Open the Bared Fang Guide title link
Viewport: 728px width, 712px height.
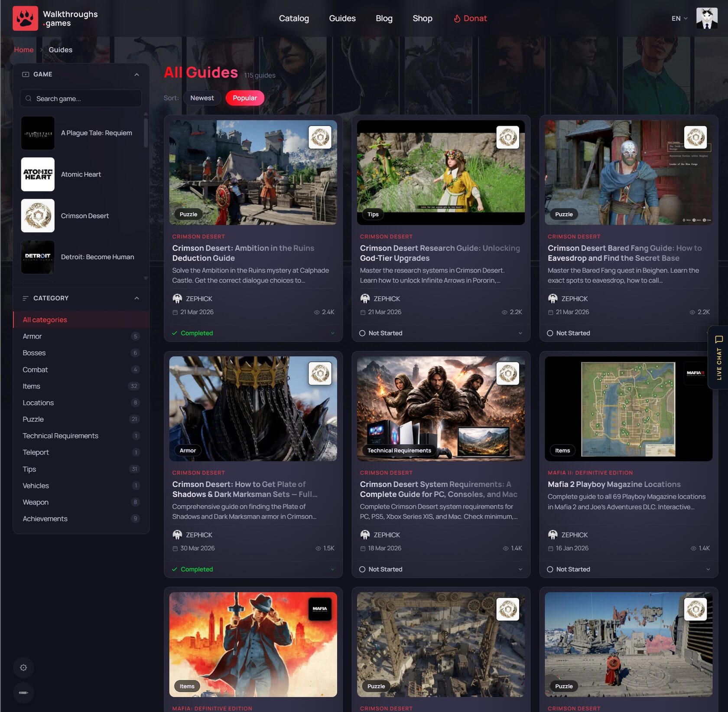(624, 253)
